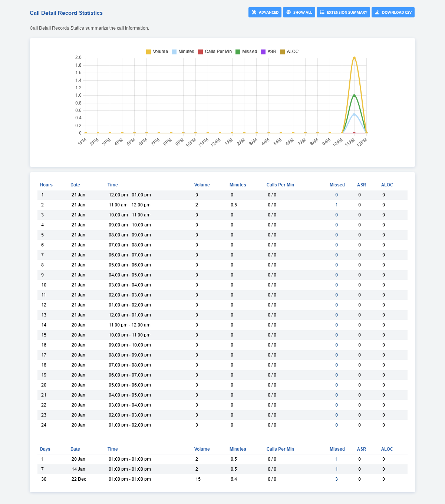Click the download icon on Download CSV
The height and width of the screenshot is (504, 445).
coord(377,12)
